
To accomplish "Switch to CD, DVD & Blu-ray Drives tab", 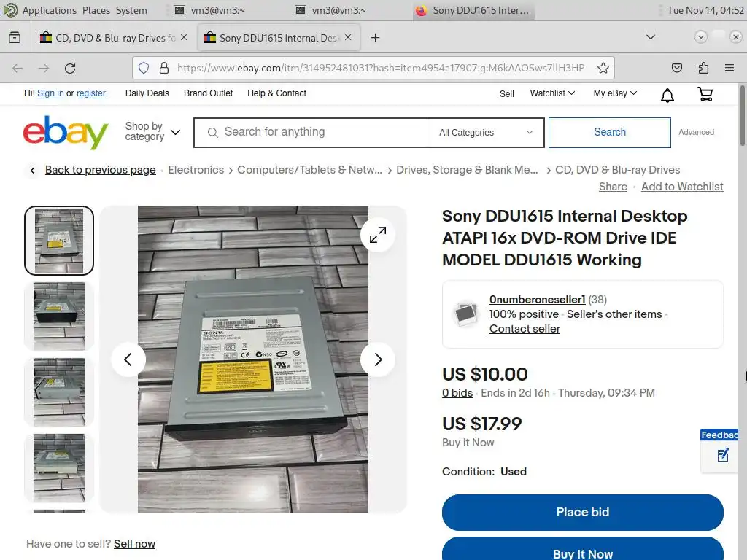I will pyautogui.click(x=113, y=38).
